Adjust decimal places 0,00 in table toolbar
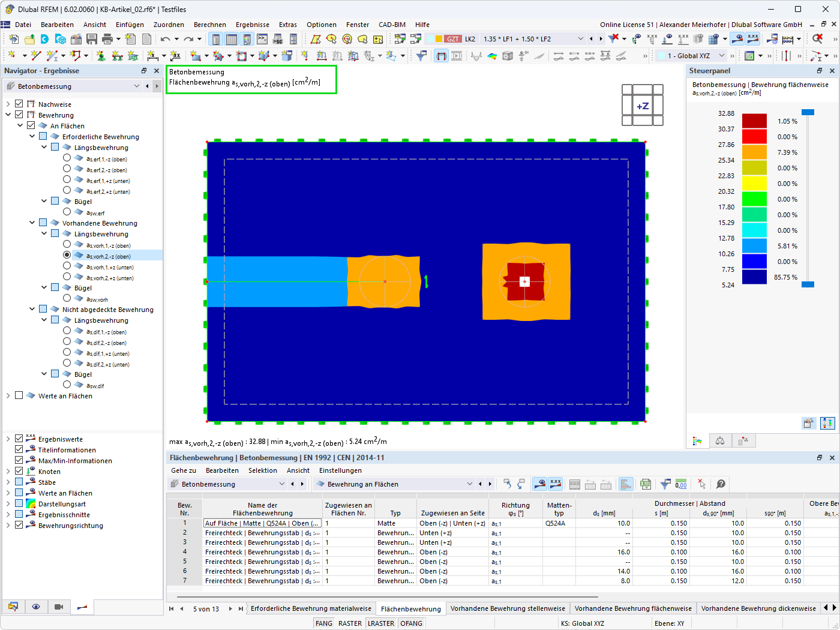This screenshot has height=630, width=840. click(x=681, y=484)
